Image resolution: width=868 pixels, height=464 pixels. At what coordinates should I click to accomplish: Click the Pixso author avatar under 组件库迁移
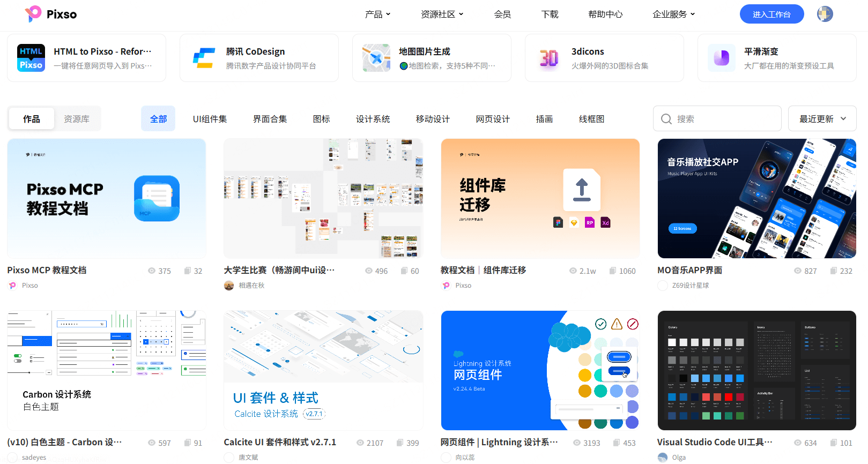pos(446,286)
